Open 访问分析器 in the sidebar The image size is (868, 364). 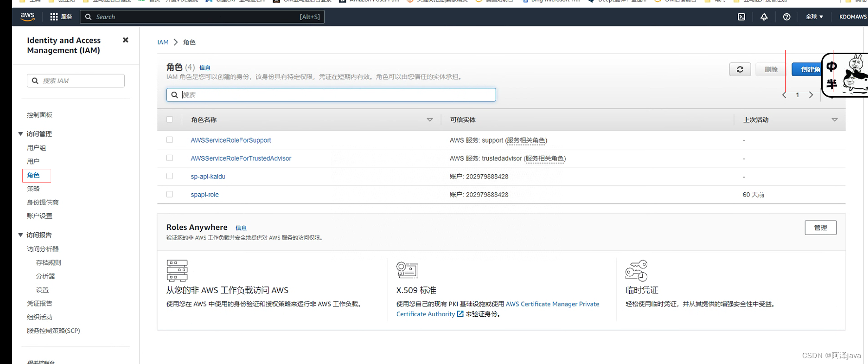point(42,249)
